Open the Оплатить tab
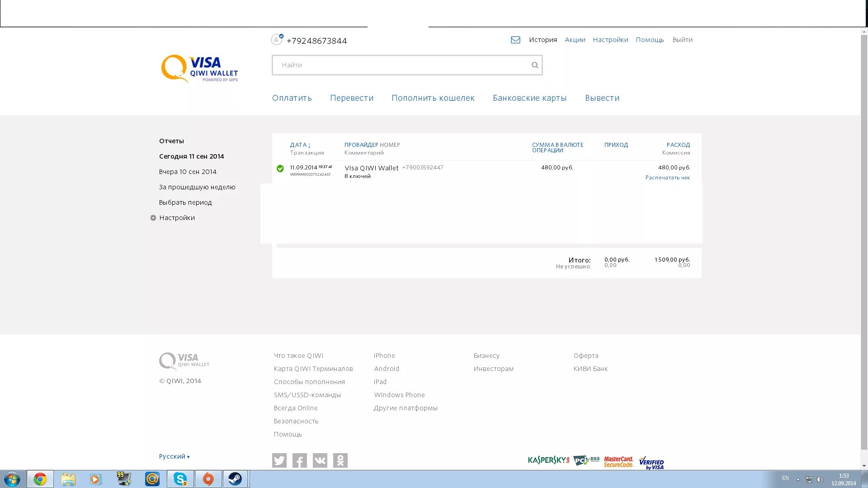The image size is (868, 488). [x=292, y=98]
